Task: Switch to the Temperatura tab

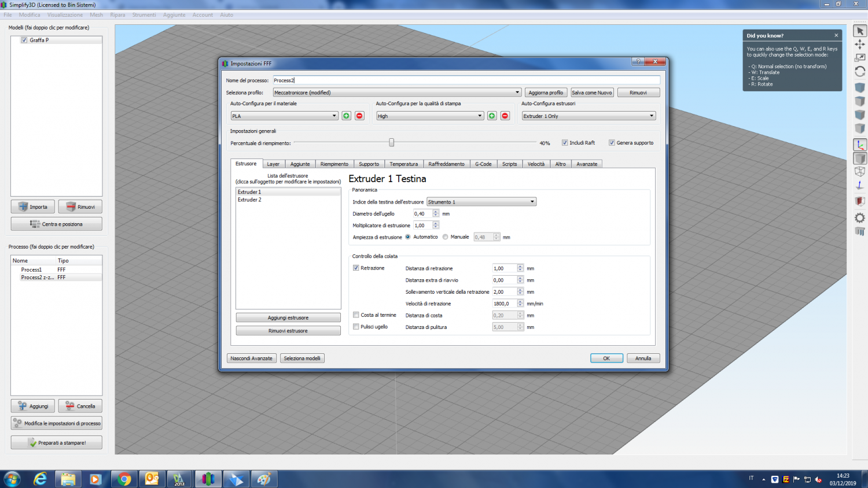Action: pyautogui.click(x=403, y=164)
